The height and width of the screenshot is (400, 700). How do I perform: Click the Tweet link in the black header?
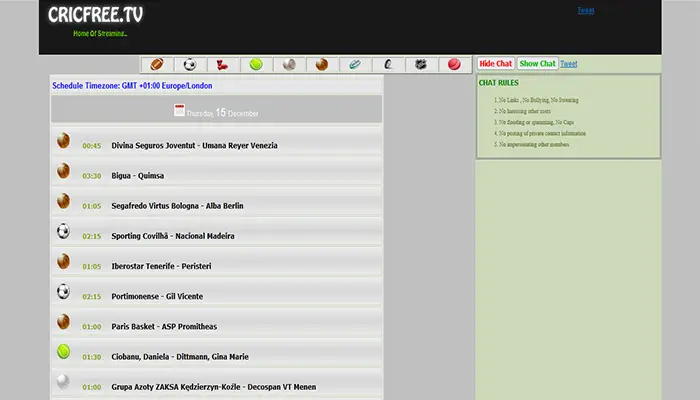[x=586, y=10]
